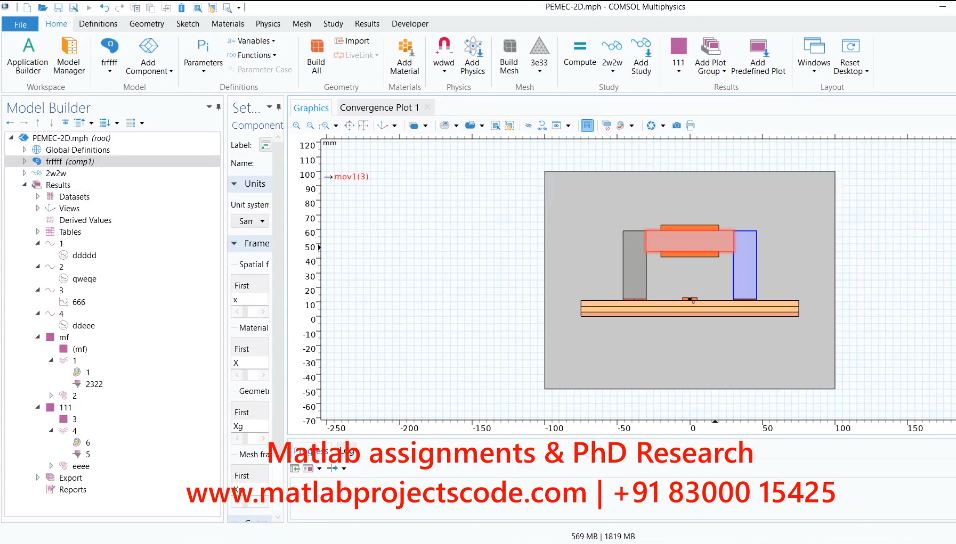Collapse the Units section
Screen dimensions: 956x544
point(234,184)
